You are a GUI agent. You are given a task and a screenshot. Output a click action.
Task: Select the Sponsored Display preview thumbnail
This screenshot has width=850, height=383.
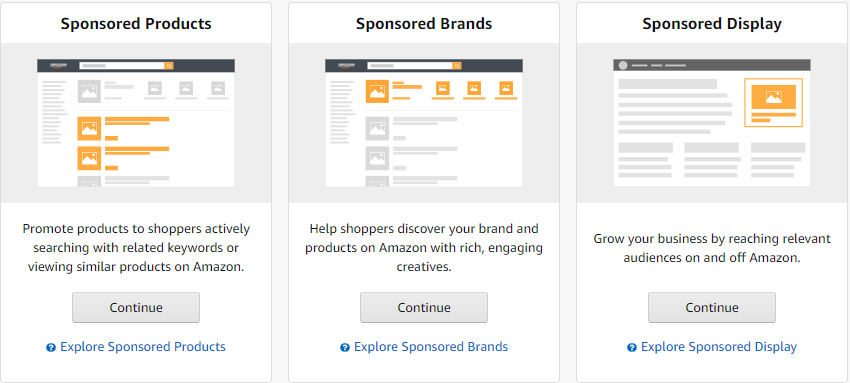712,123
